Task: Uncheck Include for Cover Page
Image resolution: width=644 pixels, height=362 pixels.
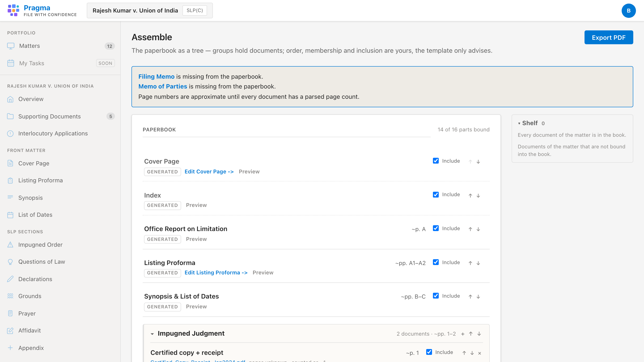Action: (436, 161)
